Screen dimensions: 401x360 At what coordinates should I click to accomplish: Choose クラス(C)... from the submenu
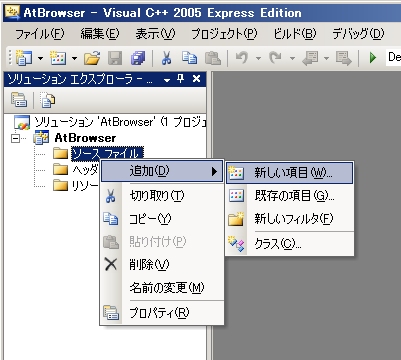pyautogui.click(x=289, y=244)
